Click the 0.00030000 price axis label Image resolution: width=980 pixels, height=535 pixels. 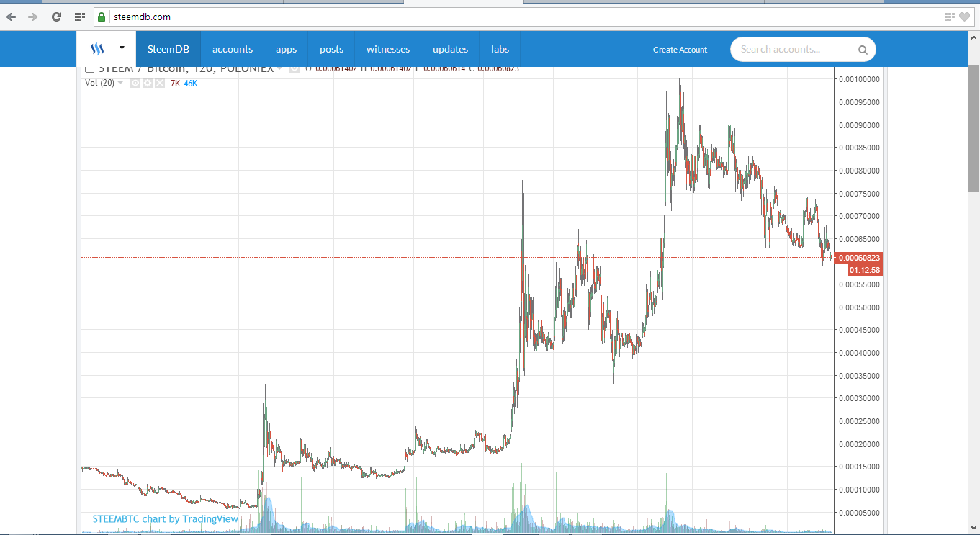point(860,398)
